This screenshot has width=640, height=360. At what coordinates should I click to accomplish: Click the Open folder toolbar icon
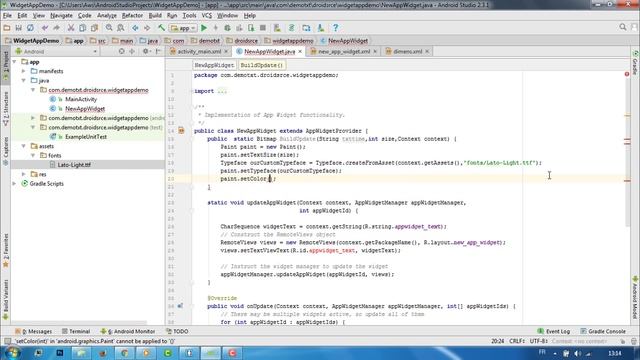(7, 28)
